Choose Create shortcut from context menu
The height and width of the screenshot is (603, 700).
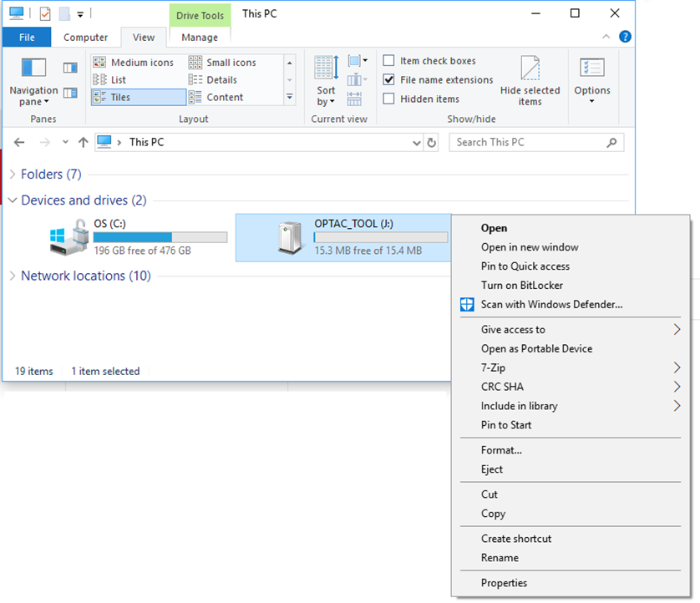click(571, 539)
